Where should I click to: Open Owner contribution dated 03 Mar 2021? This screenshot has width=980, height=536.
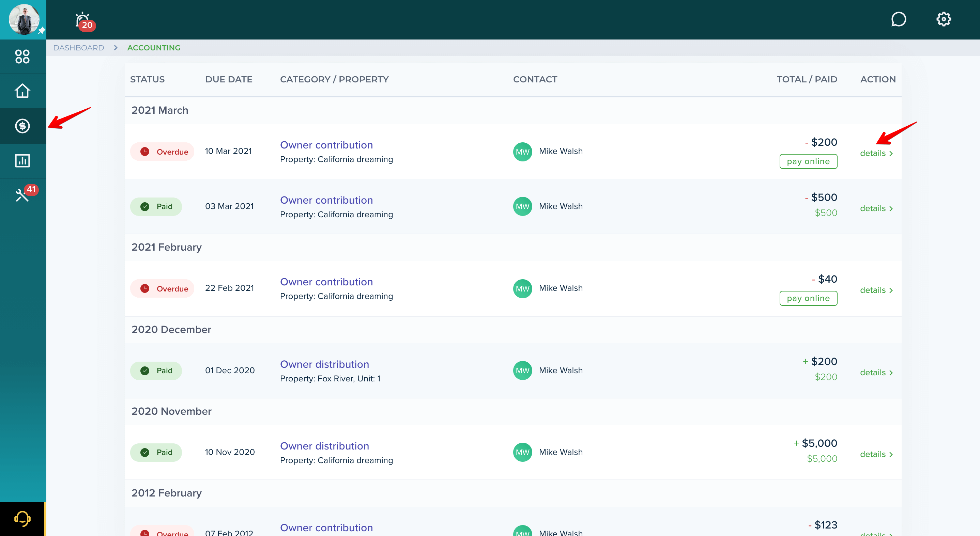[x=326, y=200]
